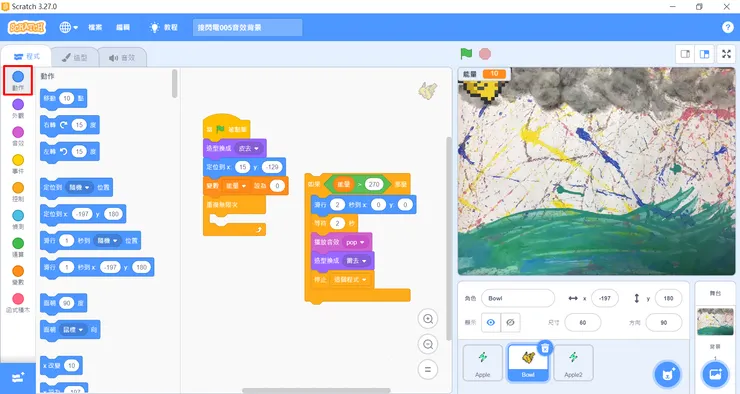Viewport: 740px width, 394px height.
Task: Click the Scratch logo
Action: pos(27,27)
